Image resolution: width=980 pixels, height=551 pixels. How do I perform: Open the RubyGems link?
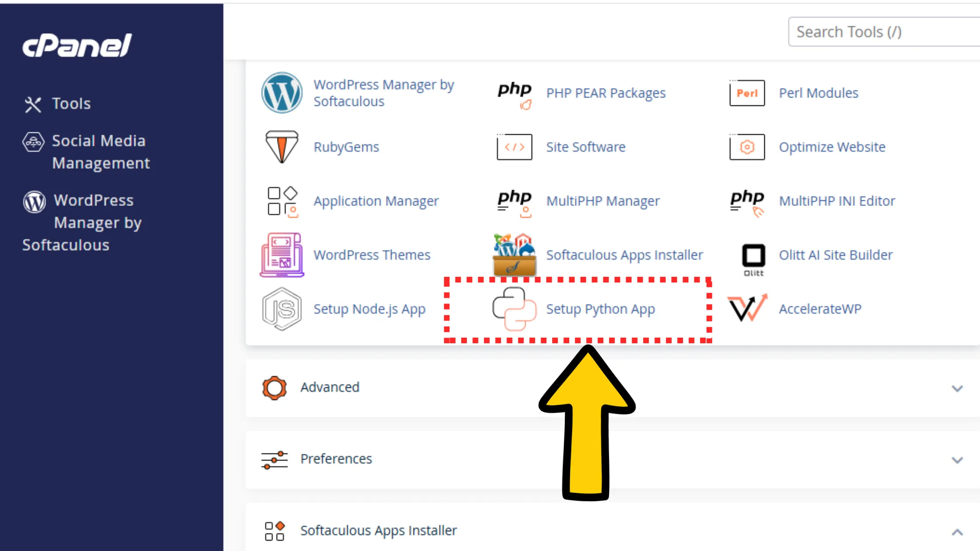[x=346, y=147]
